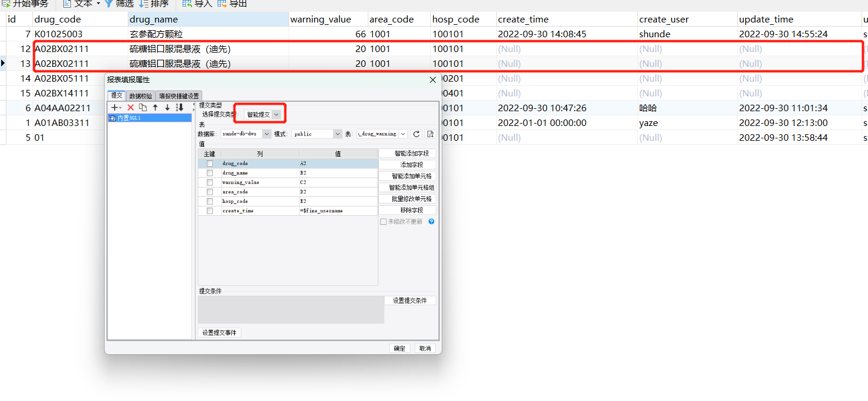The width and height of the screenshot is (868, 401).
Task: Click the table search preview icon
Action: [x=430, y=134]
